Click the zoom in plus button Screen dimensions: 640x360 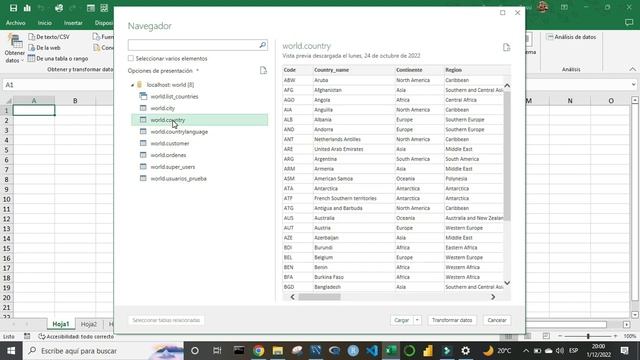pos(615,336)
